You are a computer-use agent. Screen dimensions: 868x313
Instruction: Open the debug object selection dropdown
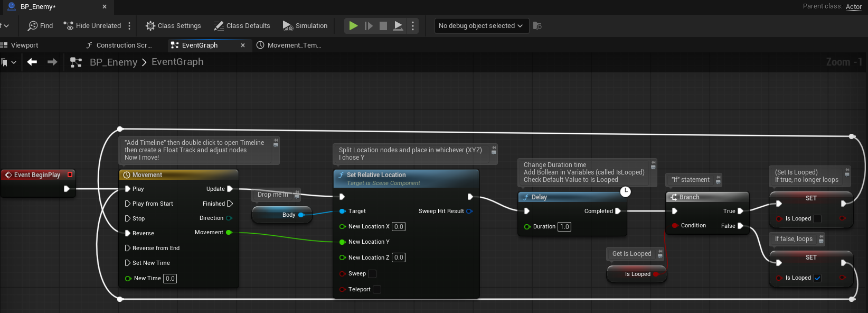[481, 25]
